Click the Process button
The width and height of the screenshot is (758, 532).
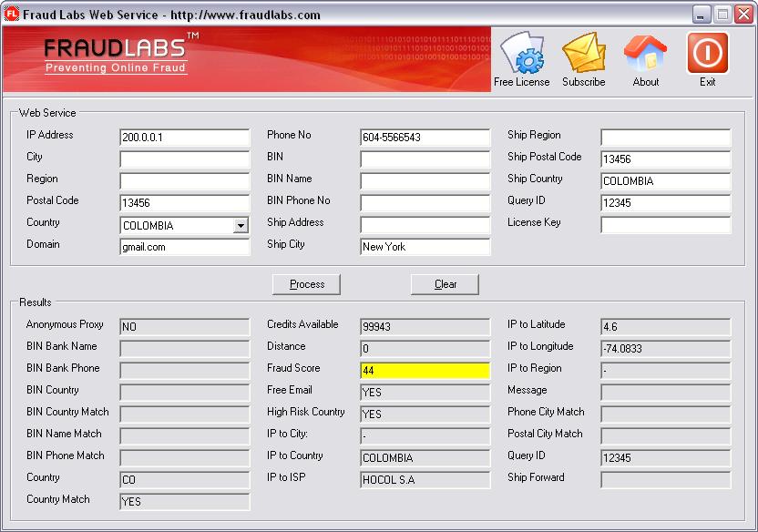click(x=306, y=284)
